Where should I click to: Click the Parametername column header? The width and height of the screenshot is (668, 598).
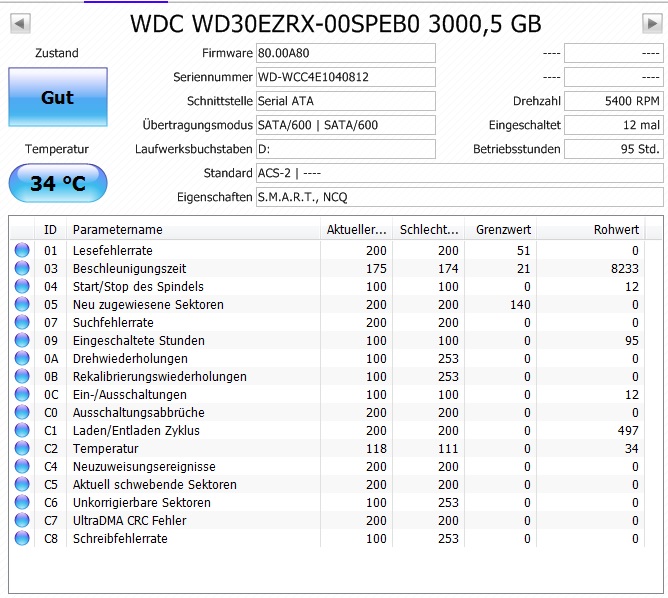point(193,230)
